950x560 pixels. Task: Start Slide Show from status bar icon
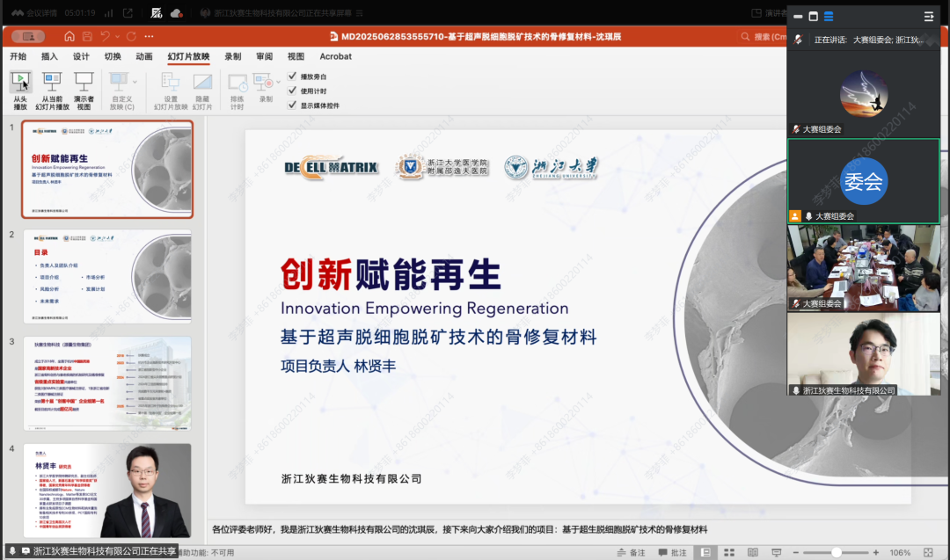(x=776, y=552)
